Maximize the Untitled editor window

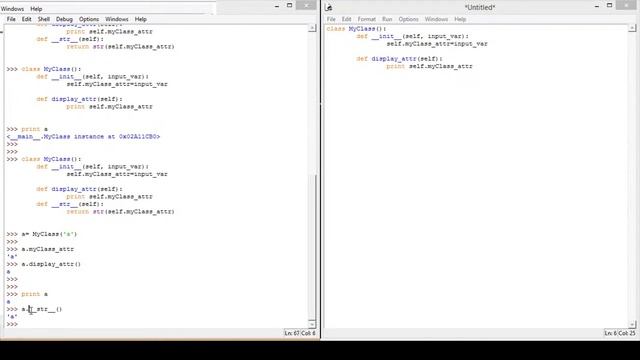609,5
